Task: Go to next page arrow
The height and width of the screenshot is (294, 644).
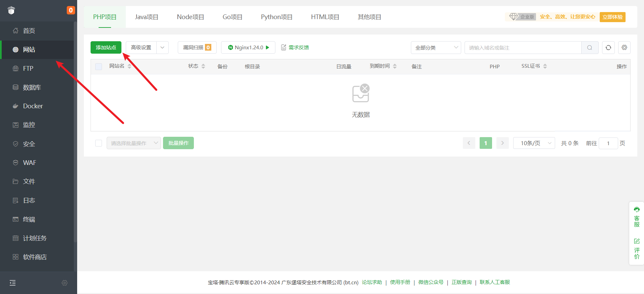Action: point(502,143)
